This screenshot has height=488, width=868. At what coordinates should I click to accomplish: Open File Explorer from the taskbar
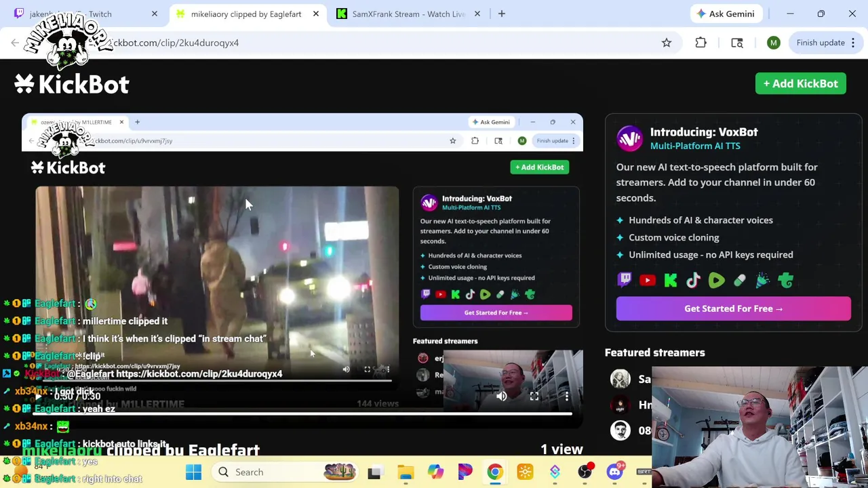pos(406,472)
